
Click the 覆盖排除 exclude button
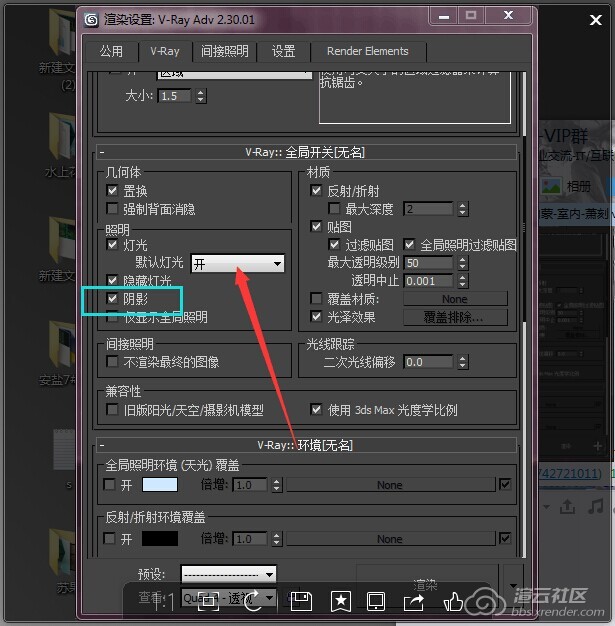[x=455, y=317]
